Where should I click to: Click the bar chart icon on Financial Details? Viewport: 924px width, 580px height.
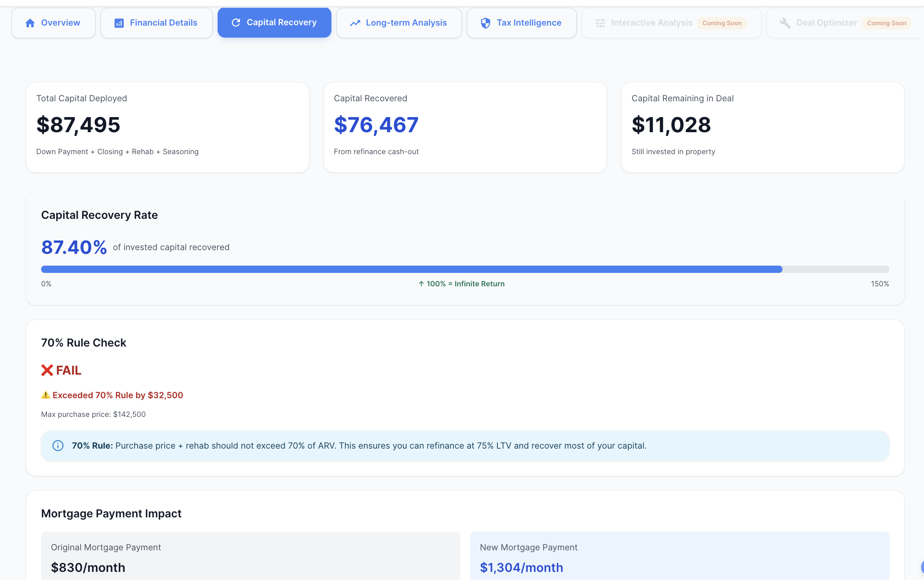pos(118,23)
